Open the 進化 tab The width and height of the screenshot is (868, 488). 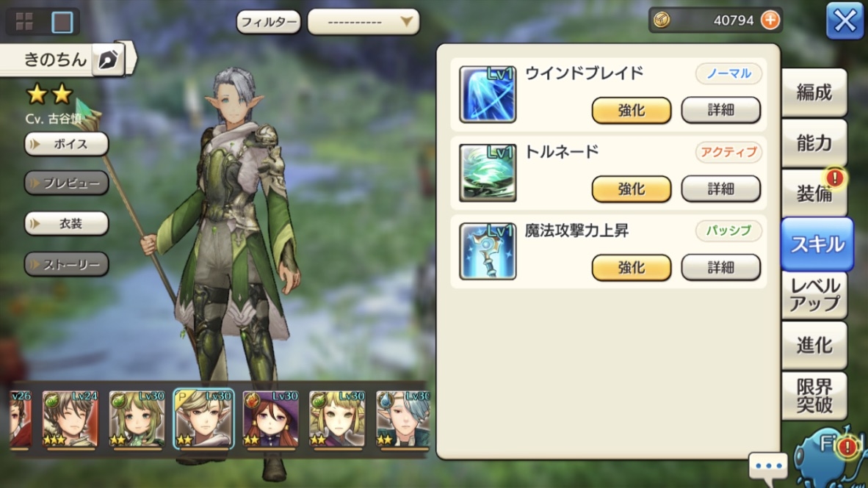pyautogui.click(x=814, y=345)
